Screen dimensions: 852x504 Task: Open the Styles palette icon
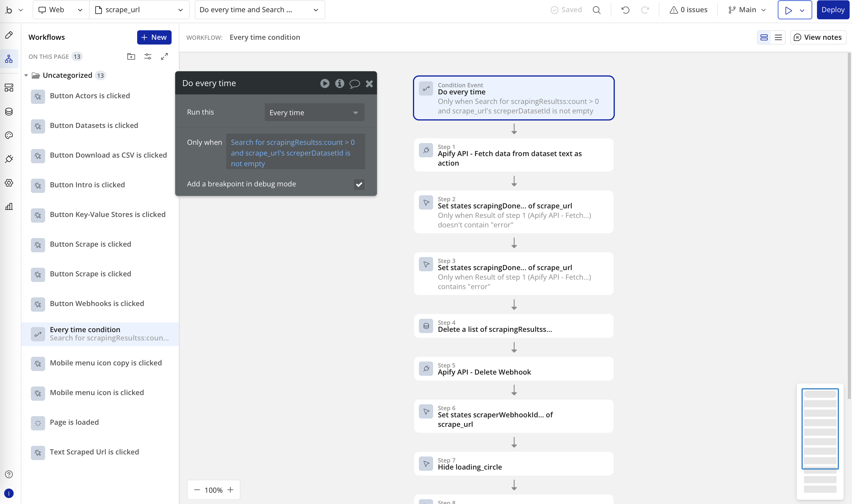tap(9, 135)
